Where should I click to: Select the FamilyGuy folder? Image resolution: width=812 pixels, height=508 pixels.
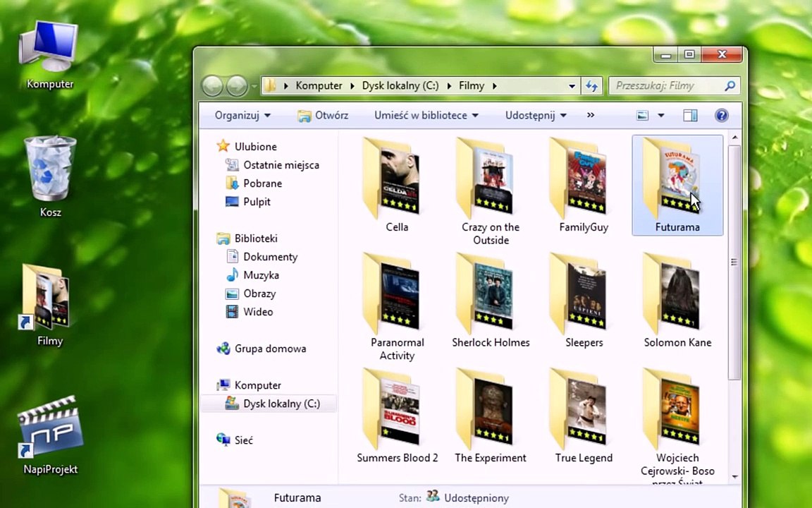point(584,185)
